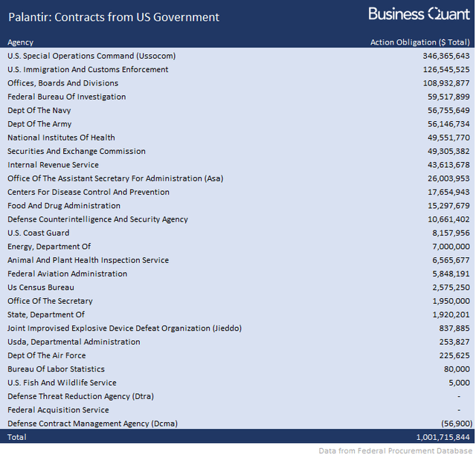Click the value 108,932,877
The width and height of the screenshot is (476, 463).
pos(446,83)
